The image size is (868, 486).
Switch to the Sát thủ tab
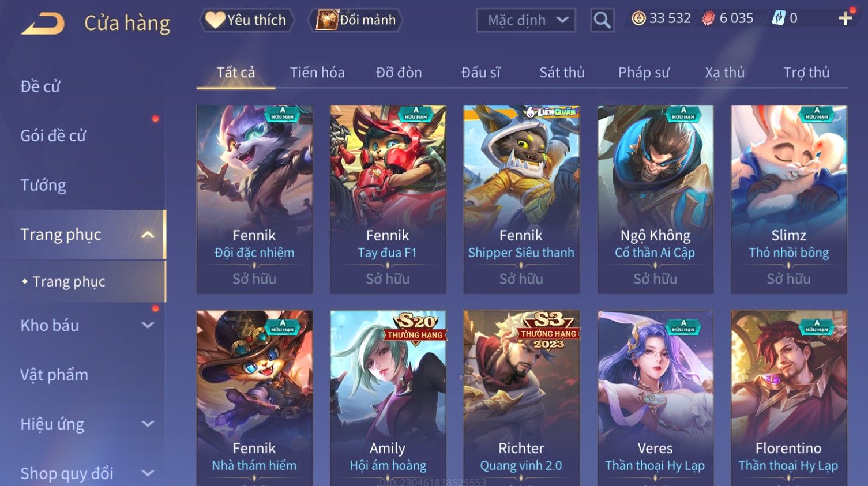pyautogui.click(x=562, y=73)
